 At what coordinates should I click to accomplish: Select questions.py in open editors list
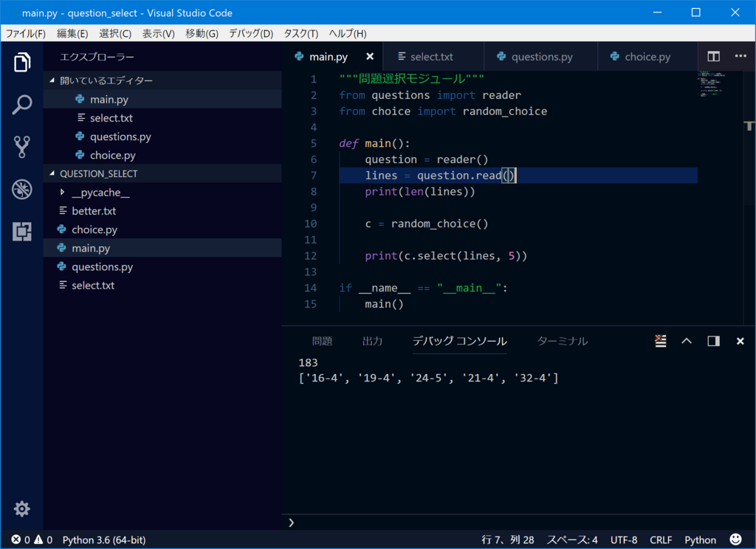click(x=162, y=137)
